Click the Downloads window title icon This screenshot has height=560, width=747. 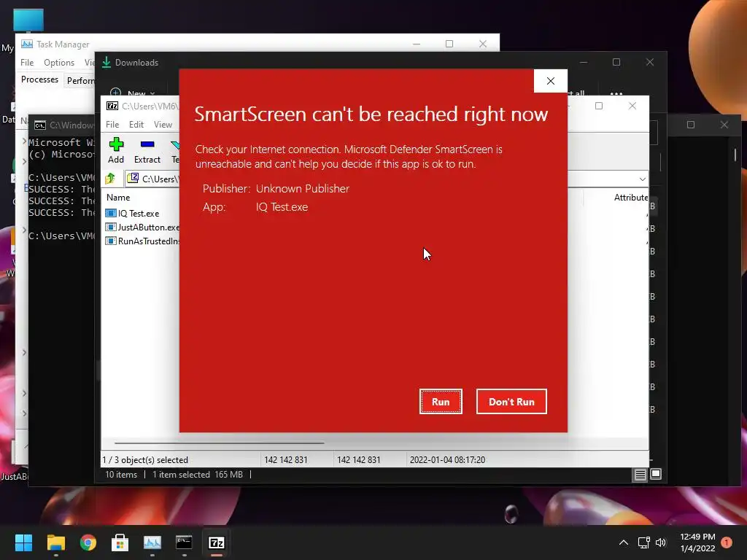pos(107,63)
